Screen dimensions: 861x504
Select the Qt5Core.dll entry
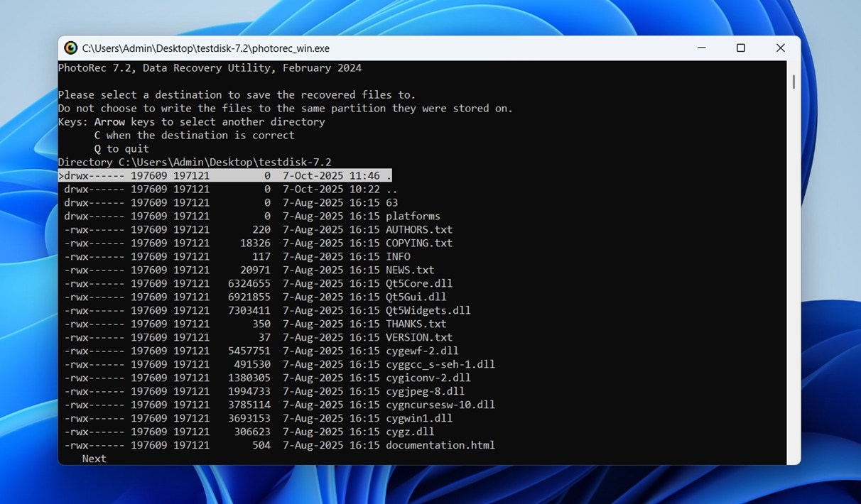[x=414, y=283]
